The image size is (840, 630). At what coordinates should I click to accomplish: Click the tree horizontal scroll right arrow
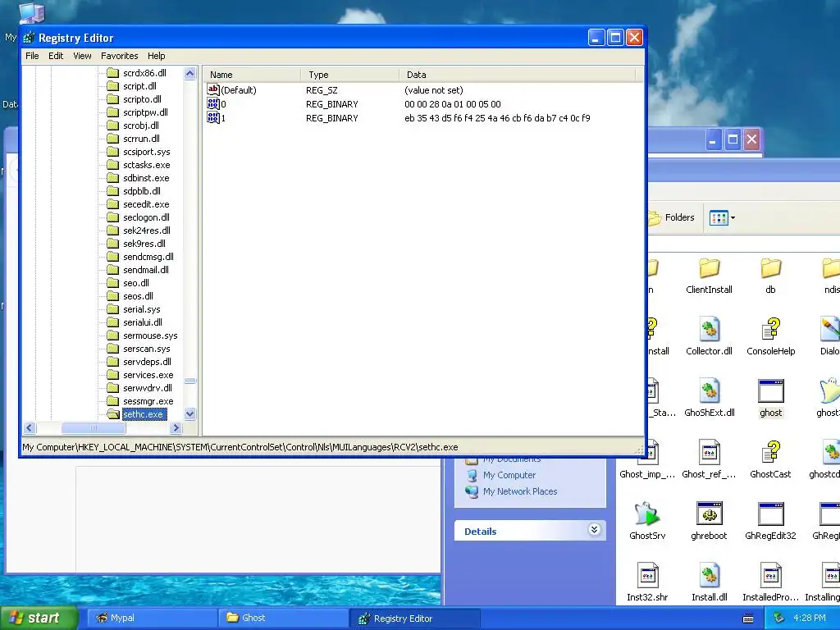[176, 427]
